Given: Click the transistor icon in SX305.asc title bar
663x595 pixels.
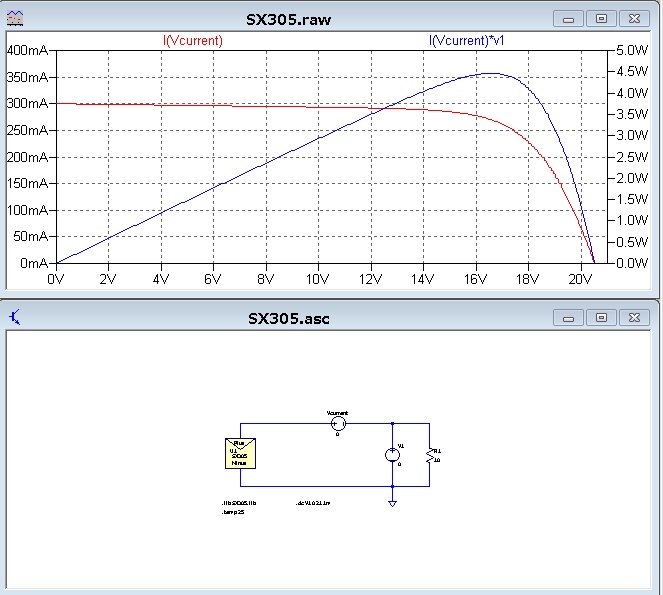Looking at the screenshot, I should click(x=14, y=317).
